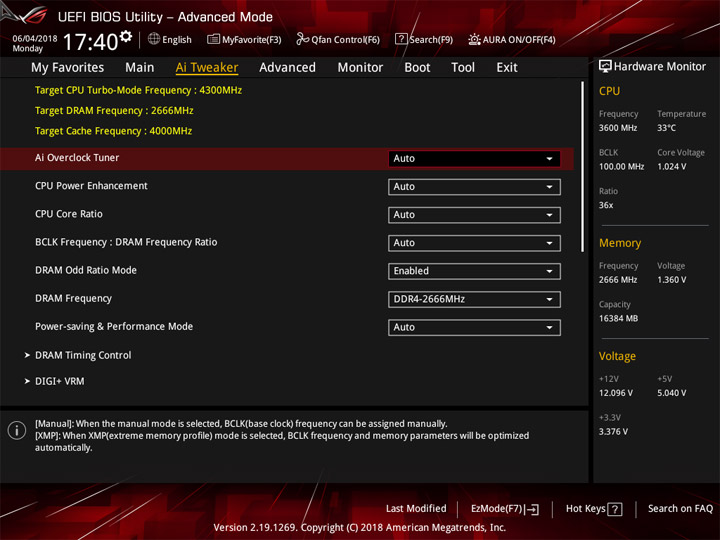Select the Ai Tweaker tab
Image resolution: width=720 pixels, height=540 pixels.
pyautogui.click(x=207, y=68)
